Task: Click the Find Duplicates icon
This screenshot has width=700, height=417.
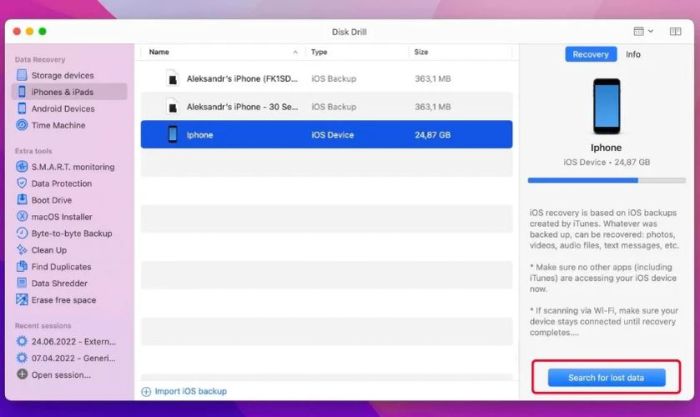Action: coord(22,267)
